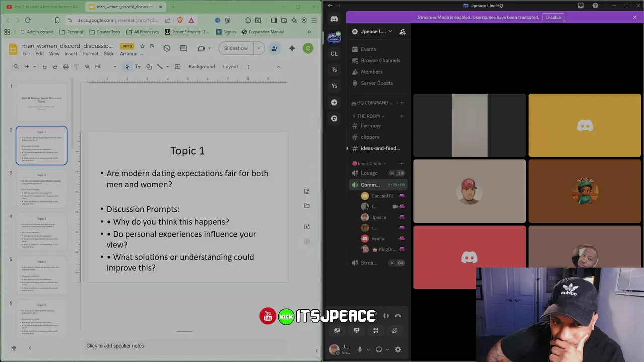Screen dimensions: 644x362
Task: Click the new slide plus button
Action: point(27,67)
